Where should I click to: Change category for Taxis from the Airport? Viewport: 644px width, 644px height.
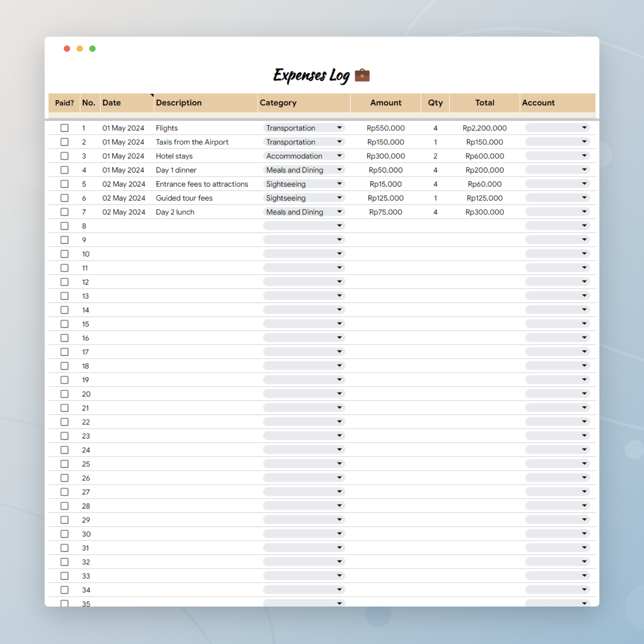304,142
